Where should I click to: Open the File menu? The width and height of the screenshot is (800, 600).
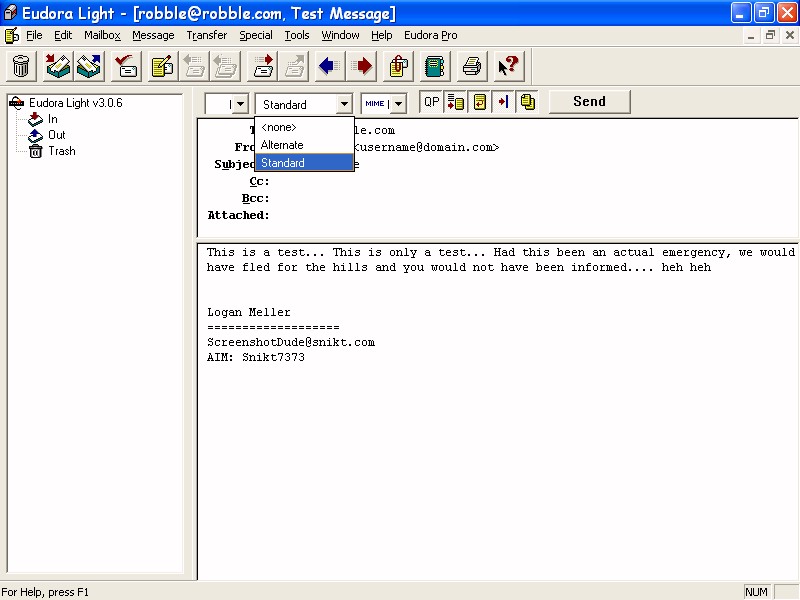(x=34, y=35)
